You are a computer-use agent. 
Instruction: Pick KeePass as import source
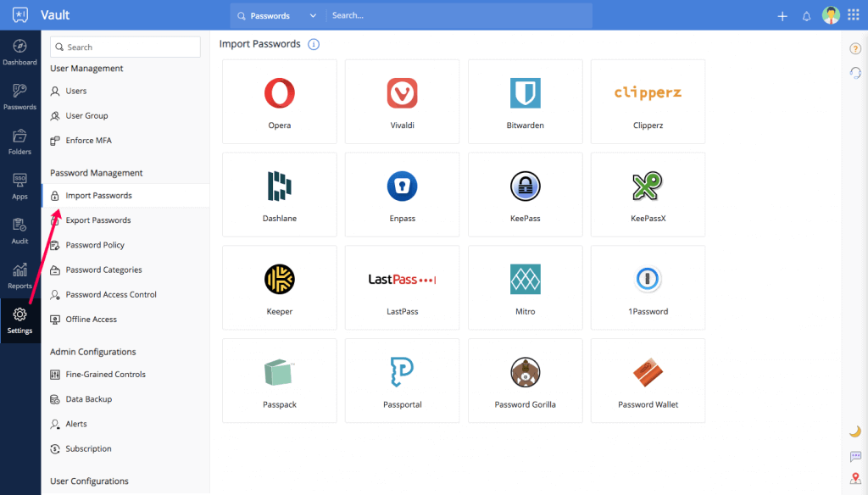click(526, 194)
